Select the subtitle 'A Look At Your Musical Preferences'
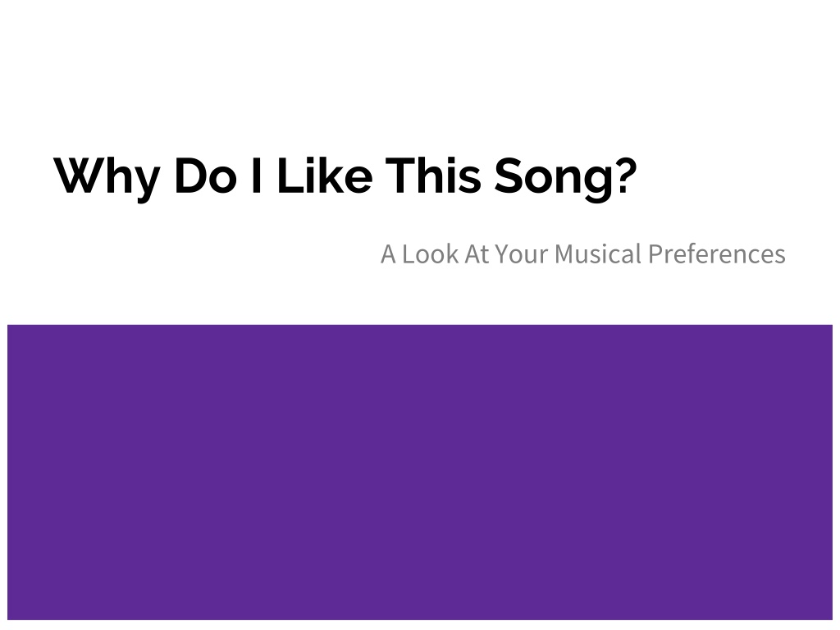840x630 pixels. (583, 254)
